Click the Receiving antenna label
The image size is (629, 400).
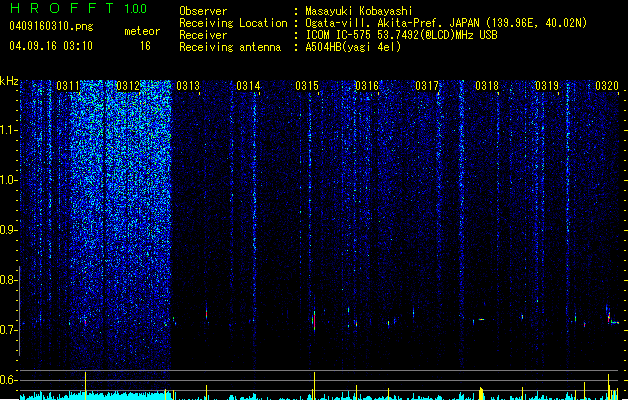click(230, 47)
